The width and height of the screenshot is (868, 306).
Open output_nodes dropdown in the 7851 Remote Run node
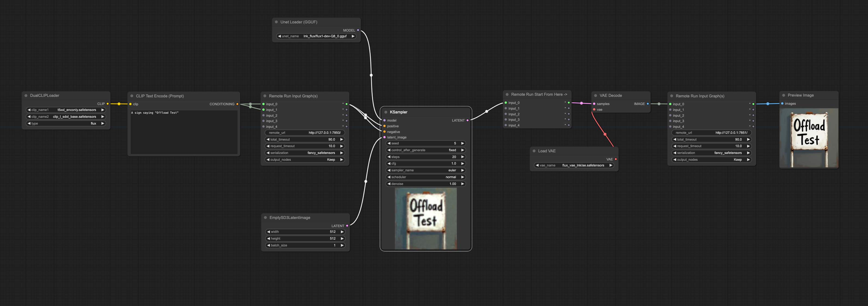(x=712, y=160)
